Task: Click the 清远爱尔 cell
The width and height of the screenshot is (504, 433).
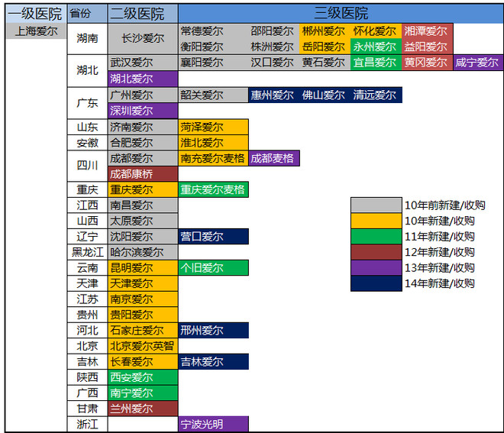Action: [375, 95]
